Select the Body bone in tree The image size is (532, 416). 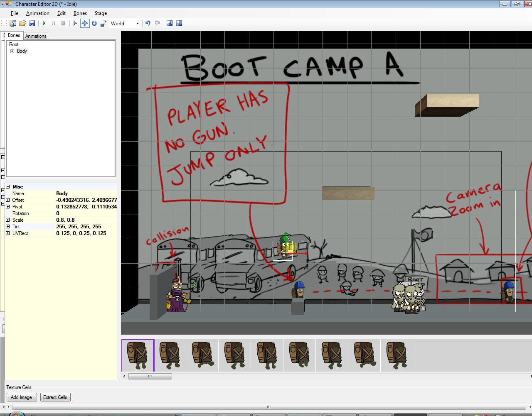coord(22,51)
